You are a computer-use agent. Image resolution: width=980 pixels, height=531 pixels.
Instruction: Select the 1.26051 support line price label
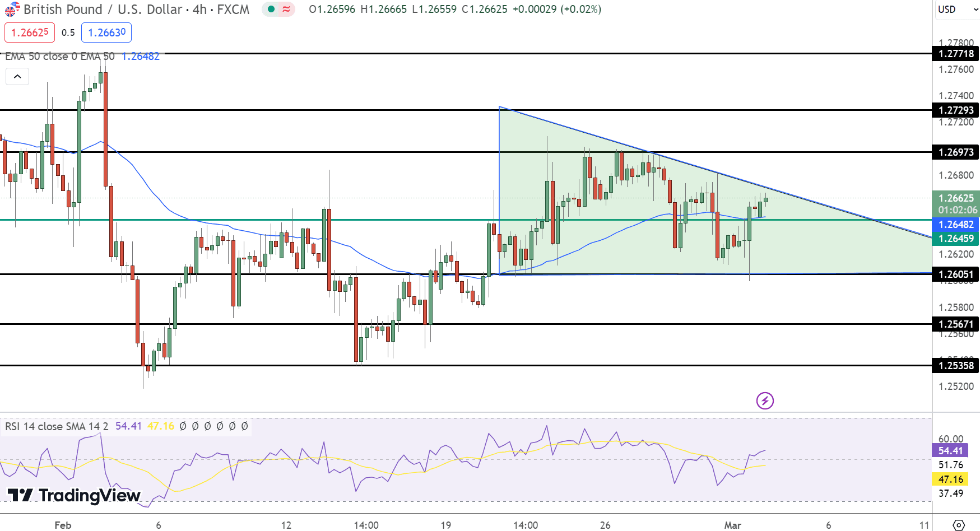point(956,274)
